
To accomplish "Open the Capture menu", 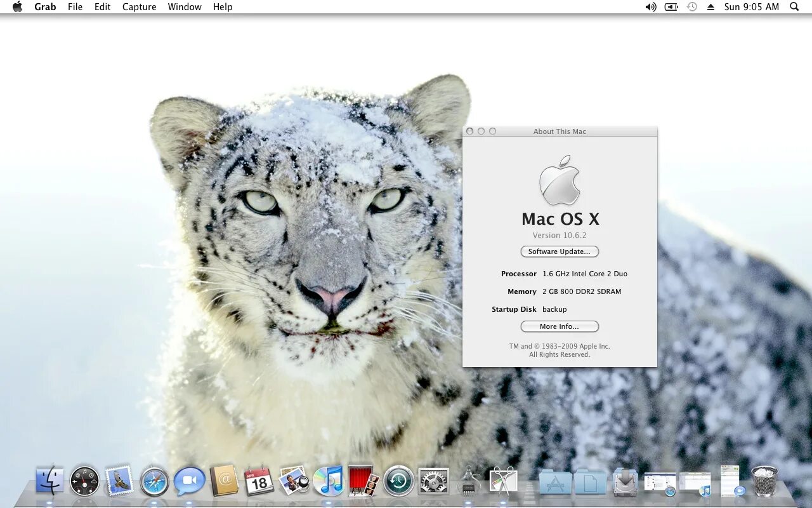I will (x=139, y=7).
